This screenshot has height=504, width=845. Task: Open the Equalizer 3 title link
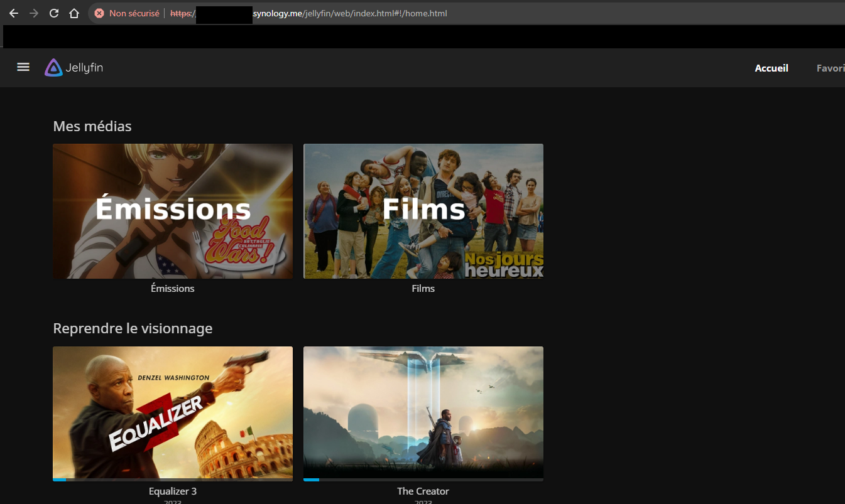173,491
